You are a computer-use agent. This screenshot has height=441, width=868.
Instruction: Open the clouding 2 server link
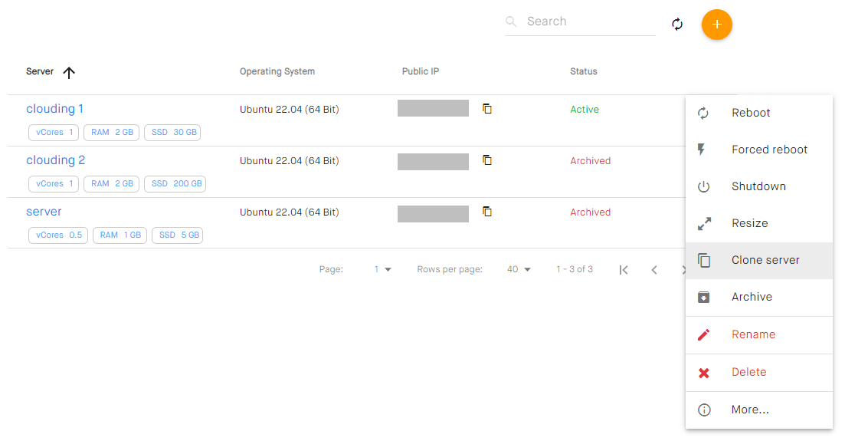(55, 160)
